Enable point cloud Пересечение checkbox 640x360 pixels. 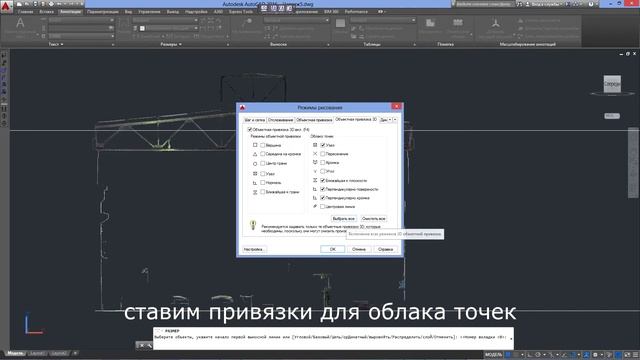click(x=323, y=154)
